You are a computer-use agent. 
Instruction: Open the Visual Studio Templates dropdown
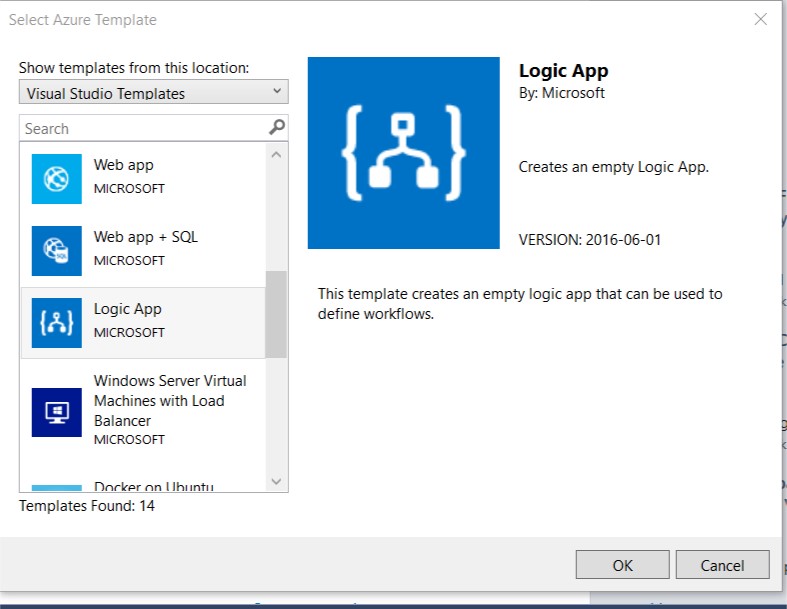(x=154, y=92)
